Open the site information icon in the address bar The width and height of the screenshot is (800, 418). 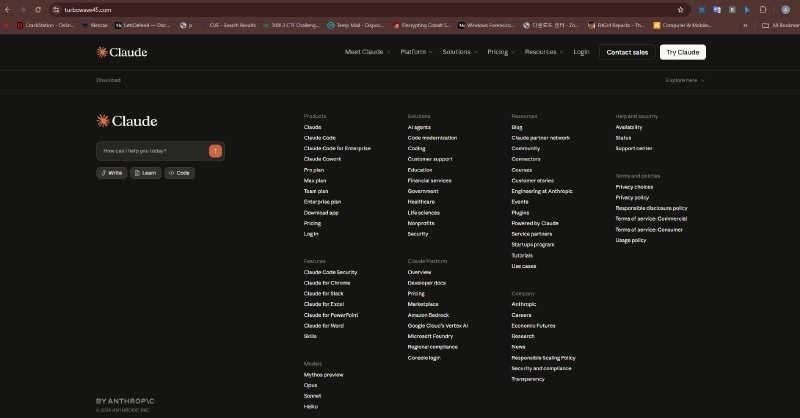coord(57,10)
